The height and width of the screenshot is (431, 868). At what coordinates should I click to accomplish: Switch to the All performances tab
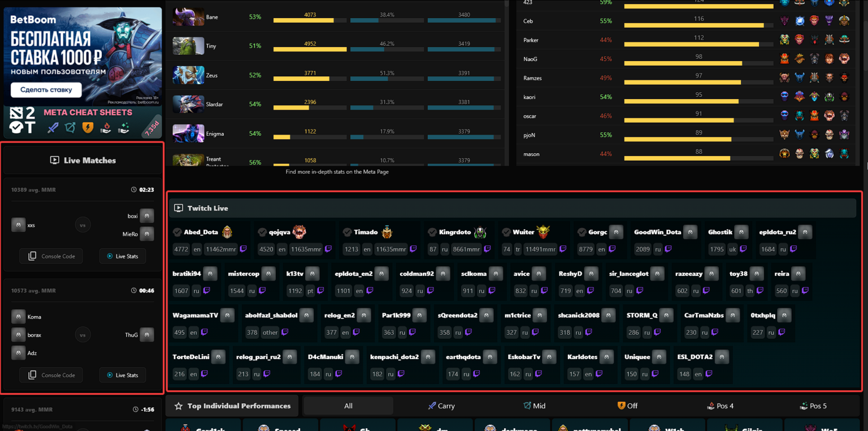[x=348, y=406]
